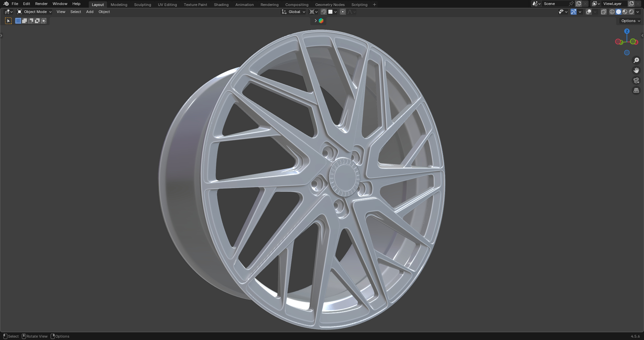This screenshot has height=340, width=644.
Task: Expand the right sidebar arrow
Action: 642,36
